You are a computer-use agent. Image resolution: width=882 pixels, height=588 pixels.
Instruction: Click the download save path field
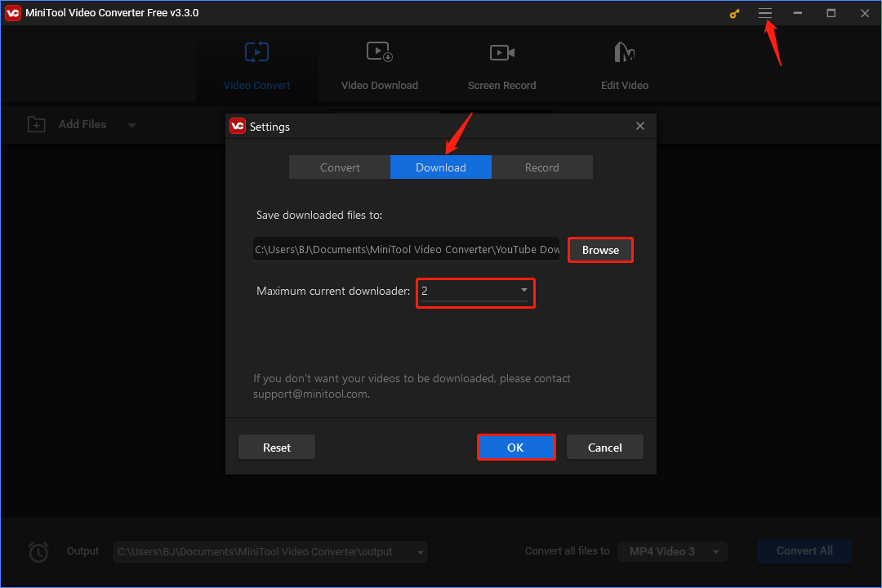point(406,249)
